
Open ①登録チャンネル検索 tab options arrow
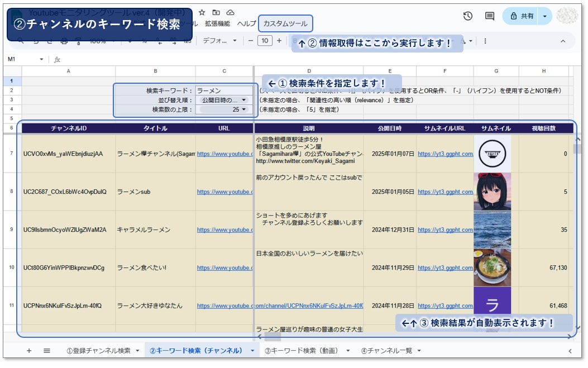click(x=137, y=351)
